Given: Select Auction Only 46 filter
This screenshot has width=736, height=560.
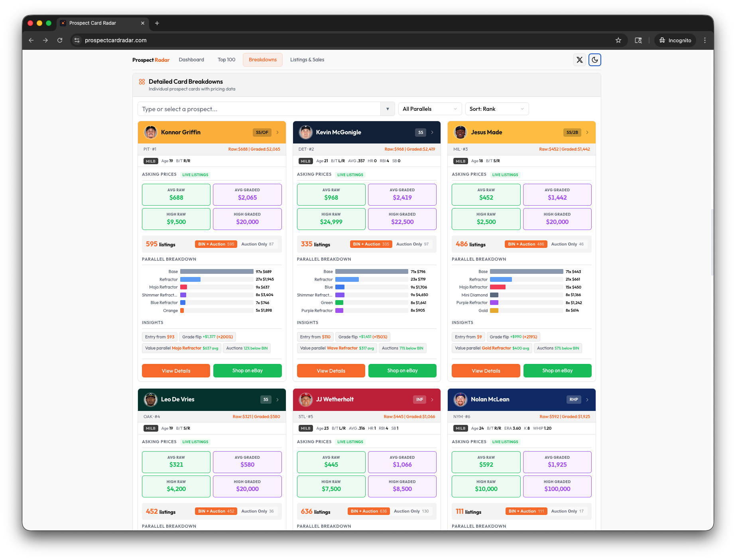Looking at the screenshot, I should pyautogui.click(x=567, y=244).
